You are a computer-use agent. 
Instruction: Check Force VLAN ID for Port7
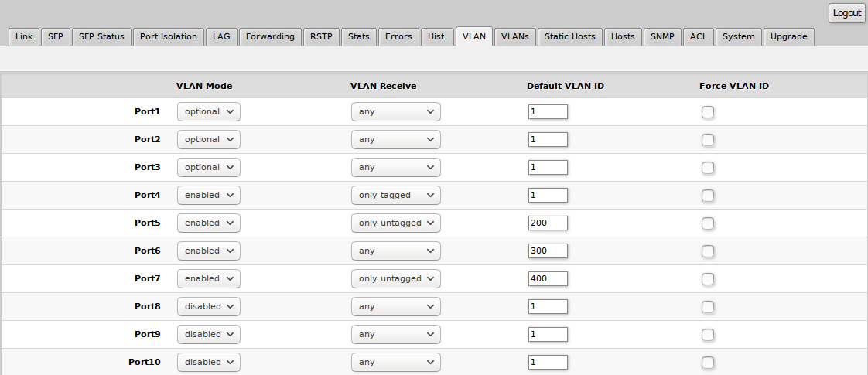[x=708, y=279]
